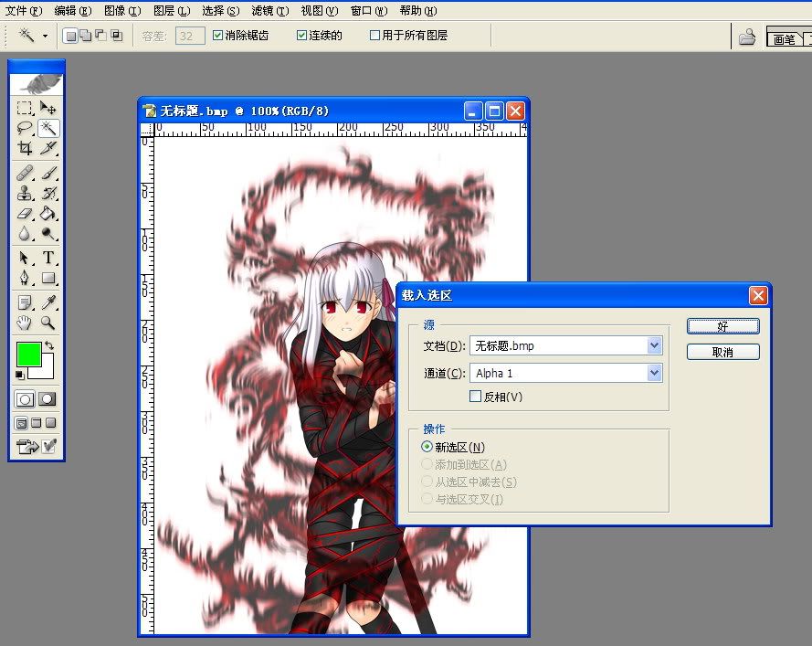This screenshot has height=646, width=812.
Task: Choose New selection mode in options bar
Action: point(71,36)
